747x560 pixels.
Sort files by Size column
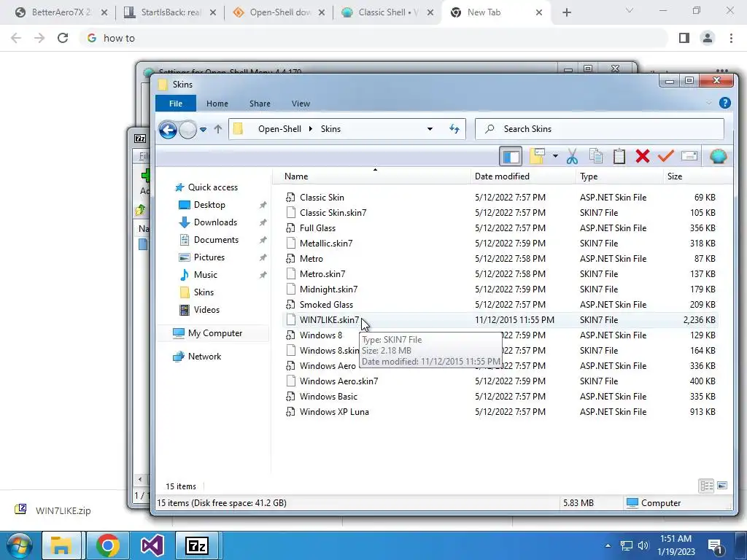point(697,176)
